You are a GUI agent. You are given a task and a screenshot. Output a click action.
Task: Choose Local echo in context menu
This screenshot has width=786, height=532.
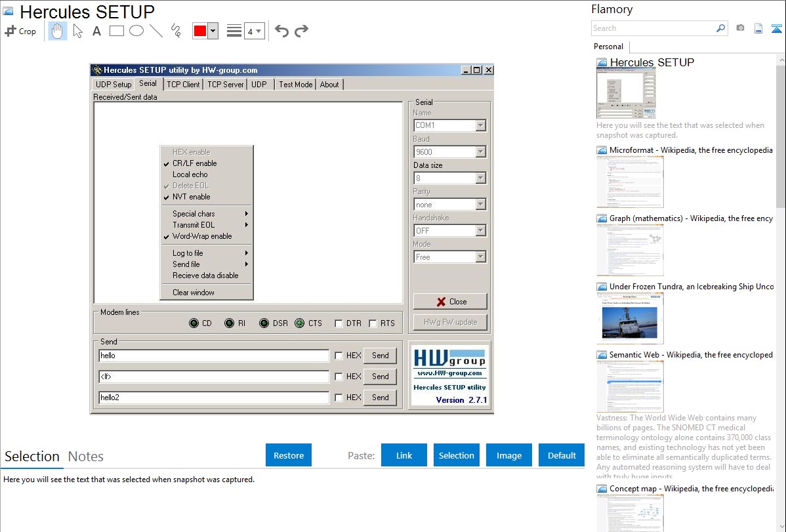[207, 174]
